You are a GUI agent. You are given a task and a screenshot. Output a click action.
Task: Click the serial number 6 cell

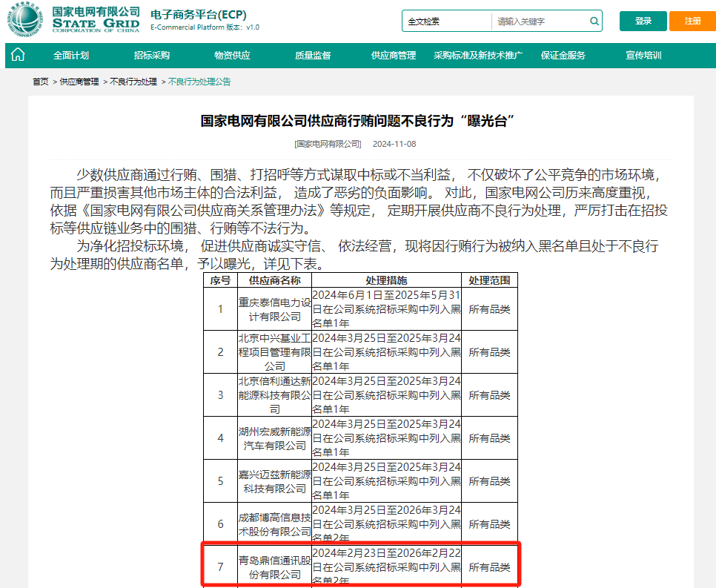(x=221, y=524)
